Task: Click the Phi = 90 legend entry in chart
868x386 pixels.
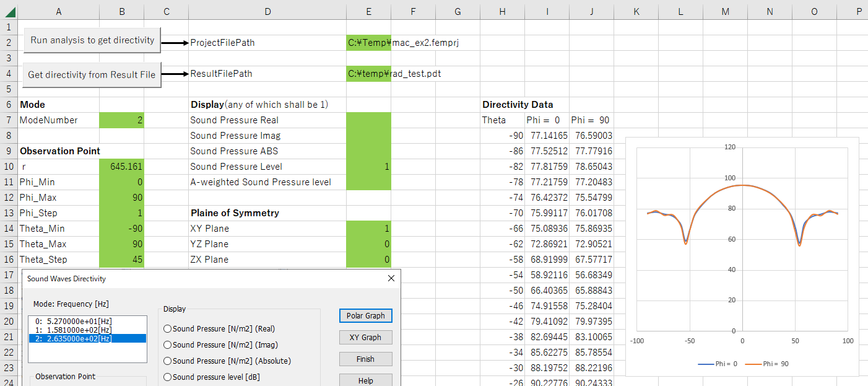Action: tap(766, 364)
